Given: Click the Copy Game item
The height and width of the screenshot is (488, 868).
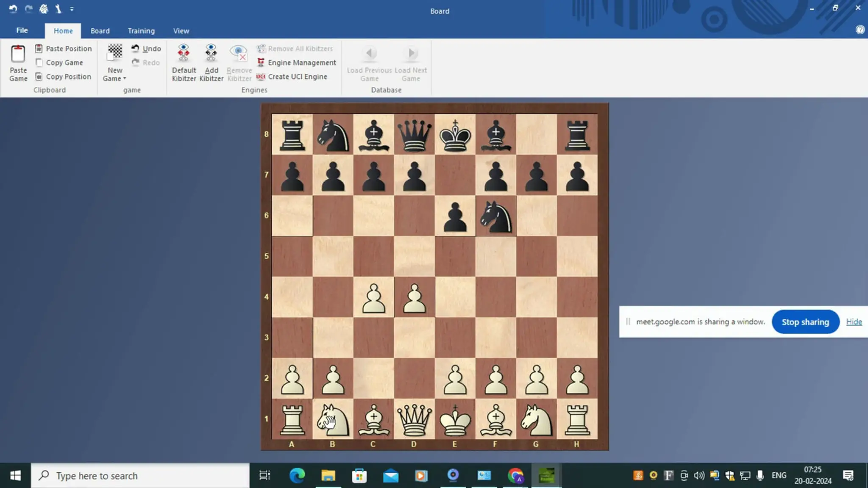Looking at the screenshot, I should (x=64, y=63).
